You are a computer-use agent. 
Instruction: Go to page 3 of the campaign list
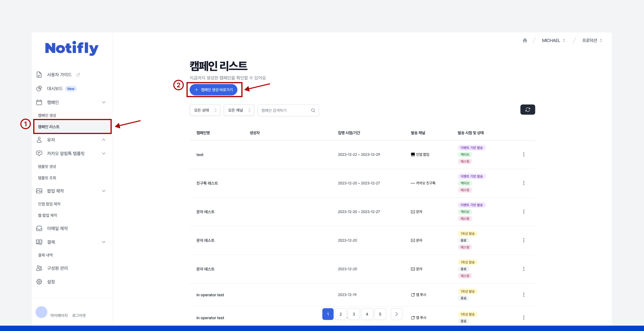pyautogui.click(x=354, y=314)
